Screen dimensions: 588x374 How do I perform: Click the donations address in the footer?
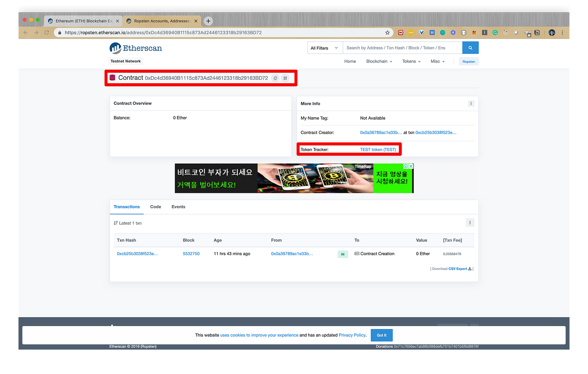point(436,347)
